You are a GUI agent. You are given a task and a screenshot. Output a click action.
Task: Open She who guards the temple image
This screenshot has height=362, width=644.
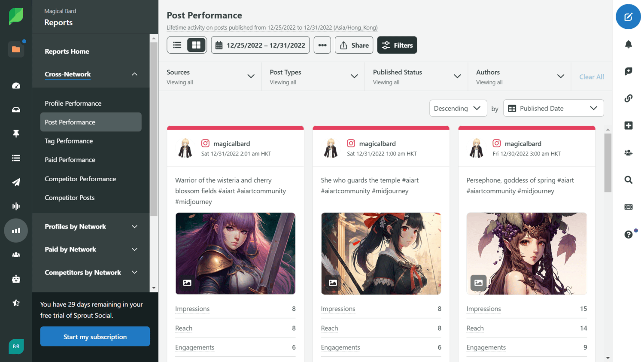381,253
